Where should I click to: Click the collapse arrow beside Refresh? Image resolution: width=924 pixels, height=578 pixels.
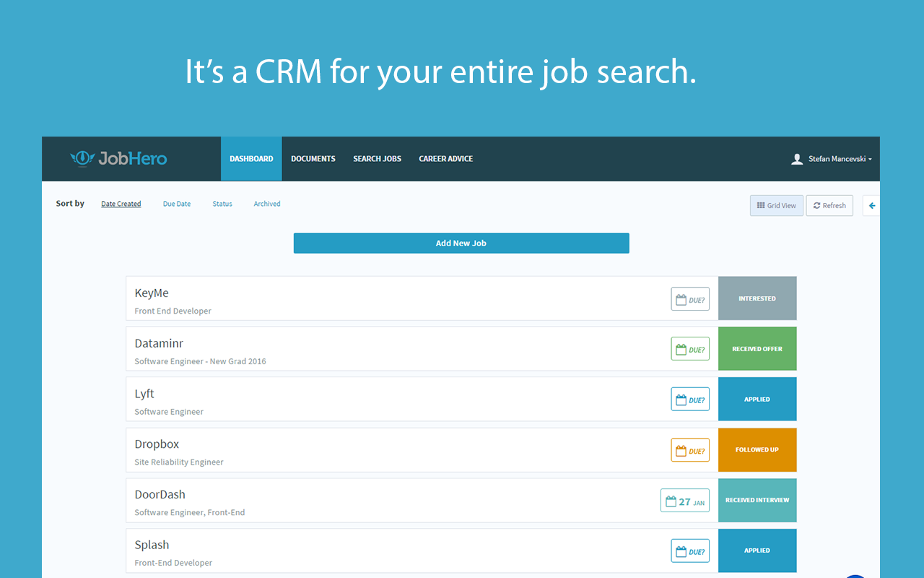[x=872, y=206]
